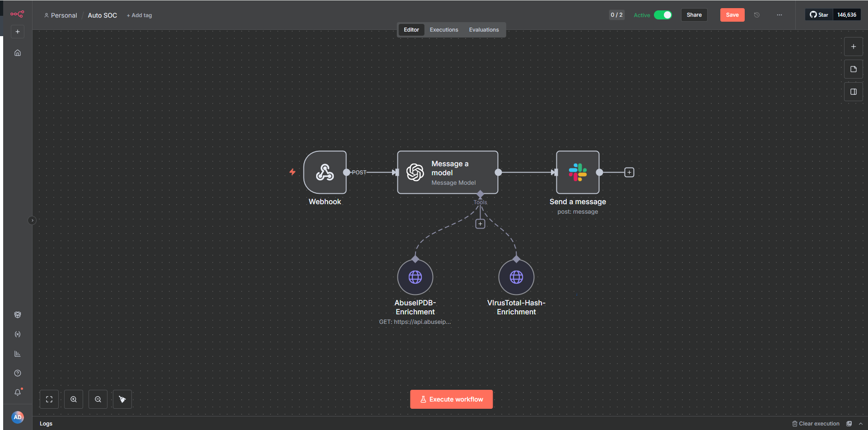Toggle the workflow Active switch
This screenshot has width=868, height=430.
[x=663, y=14]
